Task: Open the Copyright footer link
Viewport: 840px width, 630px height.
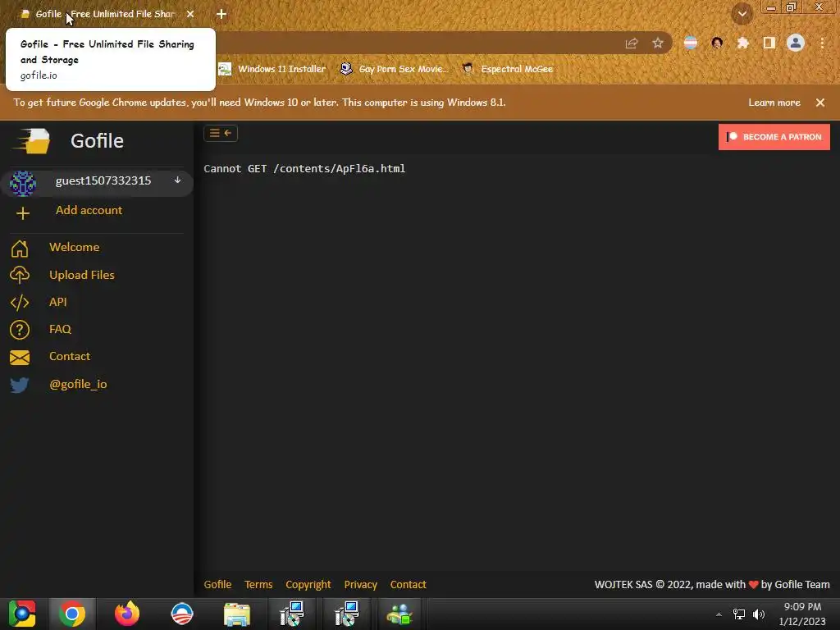Action: coord(308,584)
